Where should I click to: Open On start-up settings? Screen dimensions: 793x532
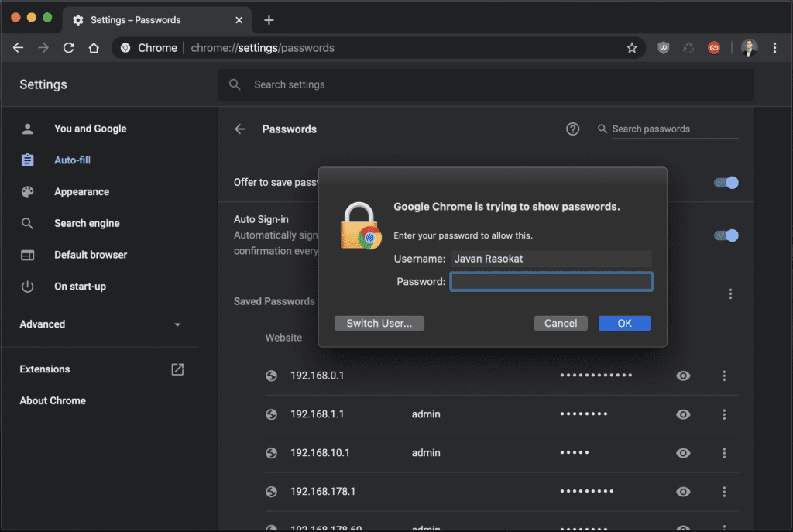[80, 287]
